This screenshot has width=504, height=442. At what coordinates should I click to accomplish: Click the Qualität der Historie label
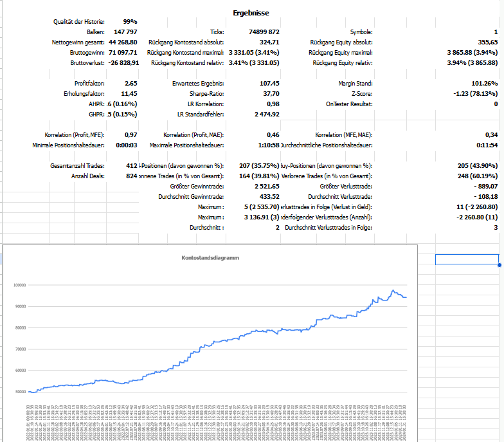point(78,22)
